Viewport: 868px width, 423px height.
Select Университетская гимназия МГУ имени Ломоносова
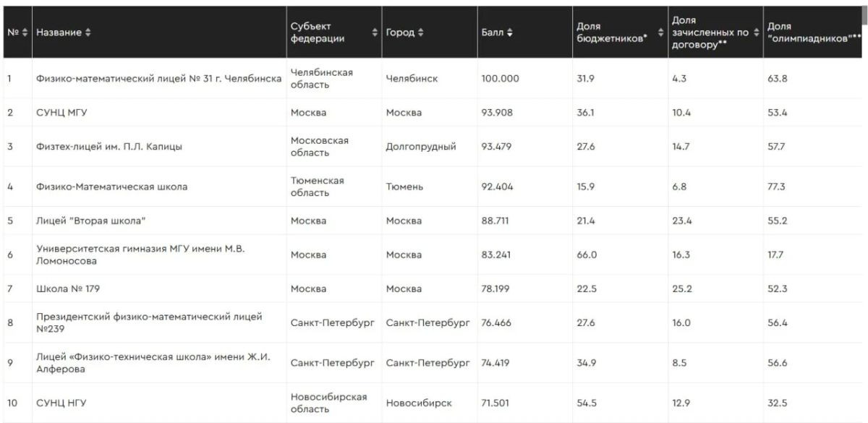(x=141, y=255)
